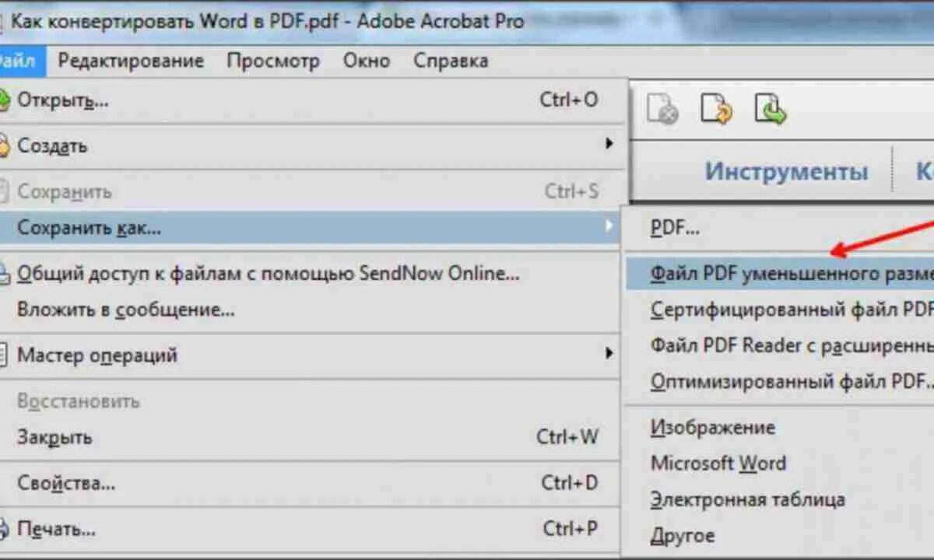Open the Просмотр menu
Viewport: 934px width, 560px height.
273,61
